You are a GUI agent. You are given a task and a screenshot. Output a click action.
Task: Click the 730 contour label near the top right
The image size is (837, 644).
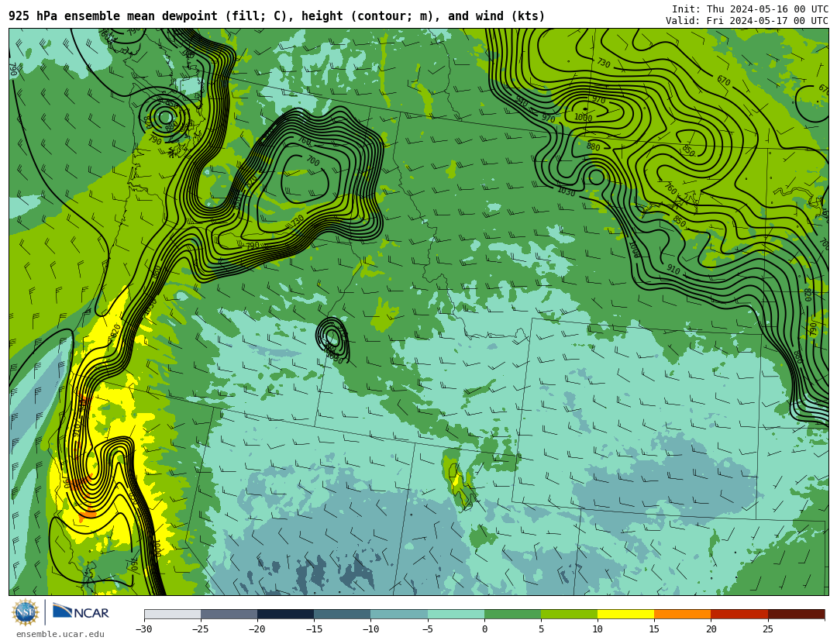[603, 63]
